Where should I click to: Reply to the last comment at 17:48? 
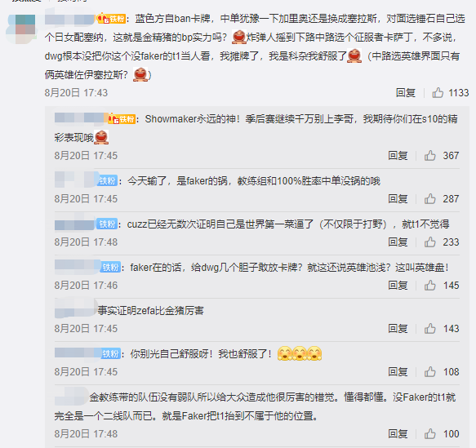(398, 434)
